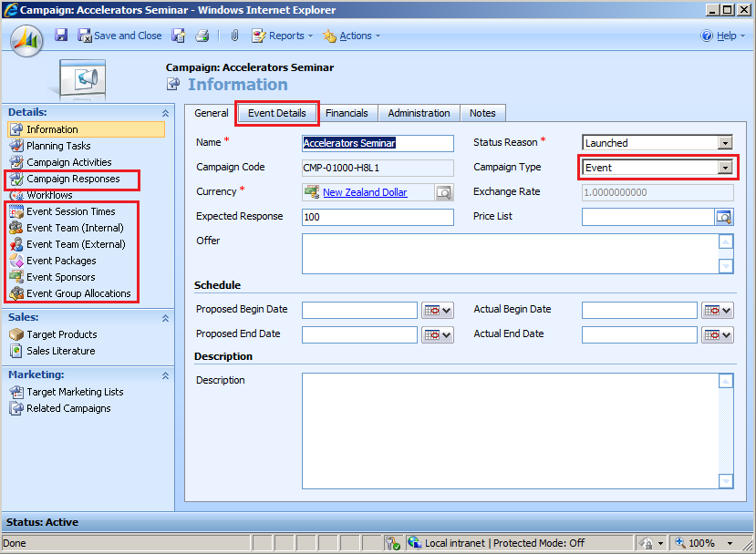The height and width of the screenshot is (554, 756).
Task: Click the Save disk icon in toolbar
Action: tap(61, 36)
